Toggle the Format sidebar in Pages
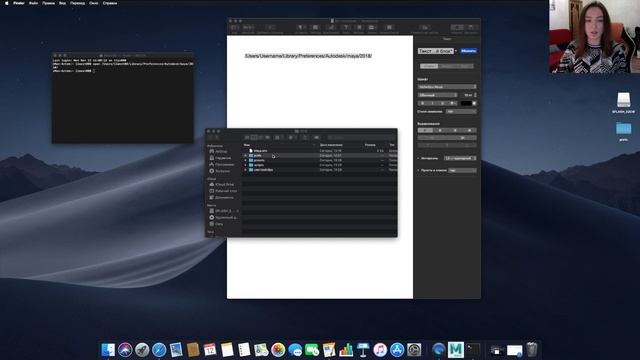Image resolution: width=640 pixels, height=360 pixels. click(x=457, y=27)
